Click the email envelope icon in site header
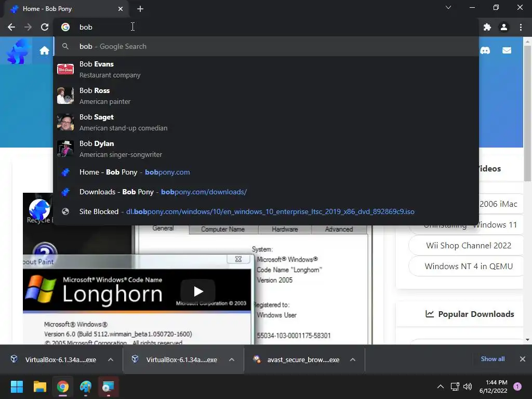This screenshot has height=399, width=532. point(507,50)
